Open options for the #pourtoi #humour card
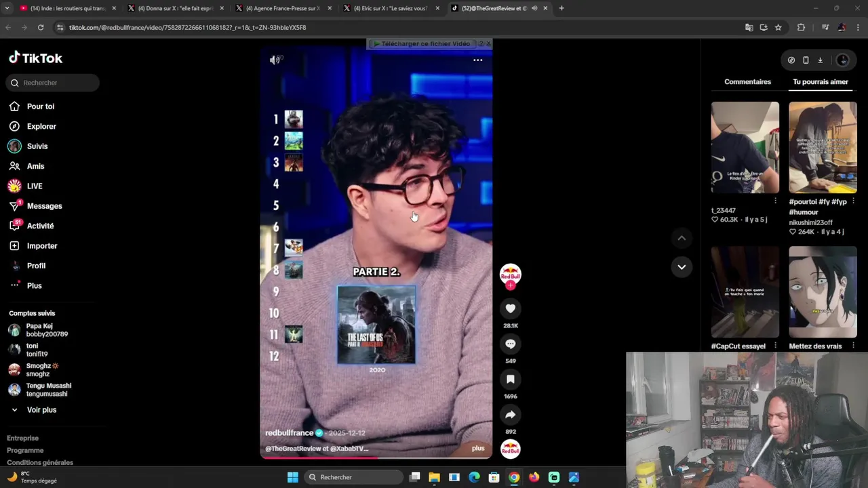 point(853,202)
